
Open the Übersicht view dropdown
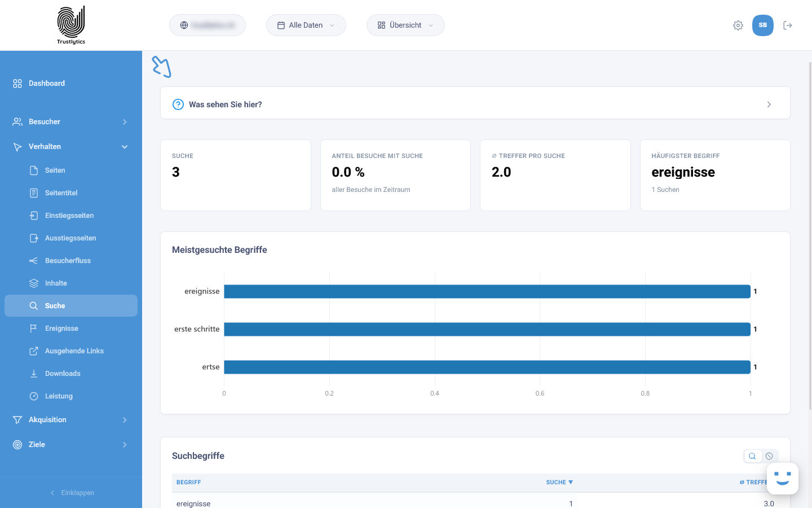coord(405,25)
